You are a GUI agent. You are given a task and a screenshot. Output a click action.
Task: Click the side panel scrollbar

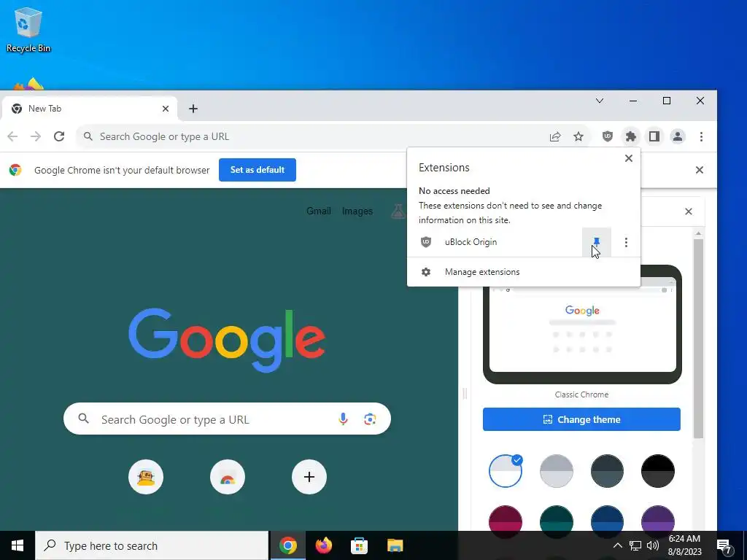tap(698, 338)
